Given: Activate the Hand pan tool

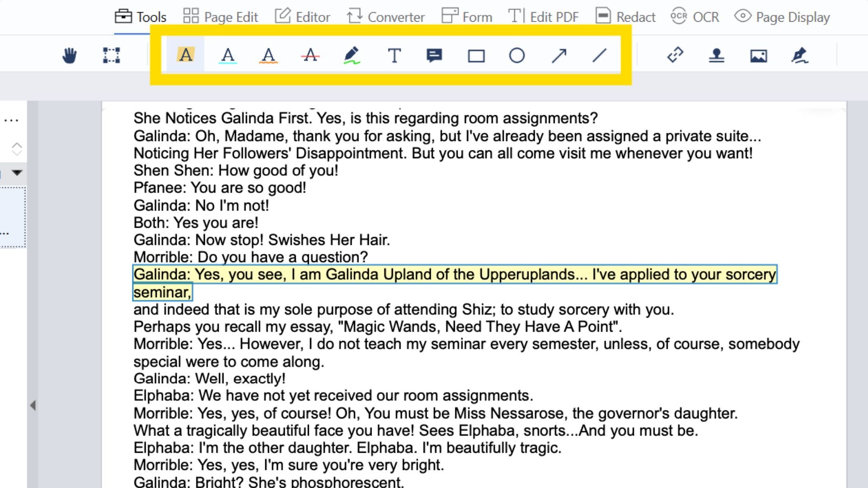Looking at the screenshot, I should tap(69, 56).
